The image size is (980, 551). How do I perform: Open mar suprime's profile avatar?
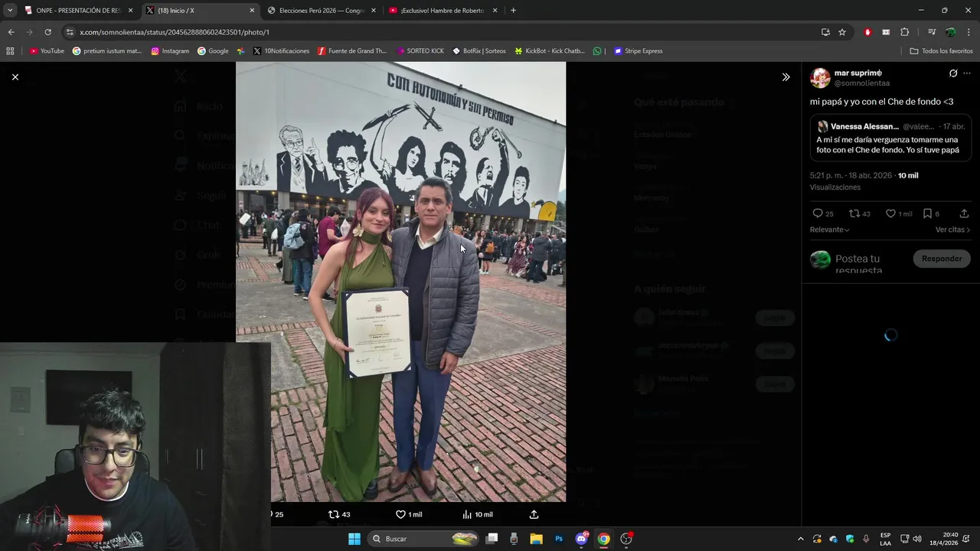click(820, 78)
